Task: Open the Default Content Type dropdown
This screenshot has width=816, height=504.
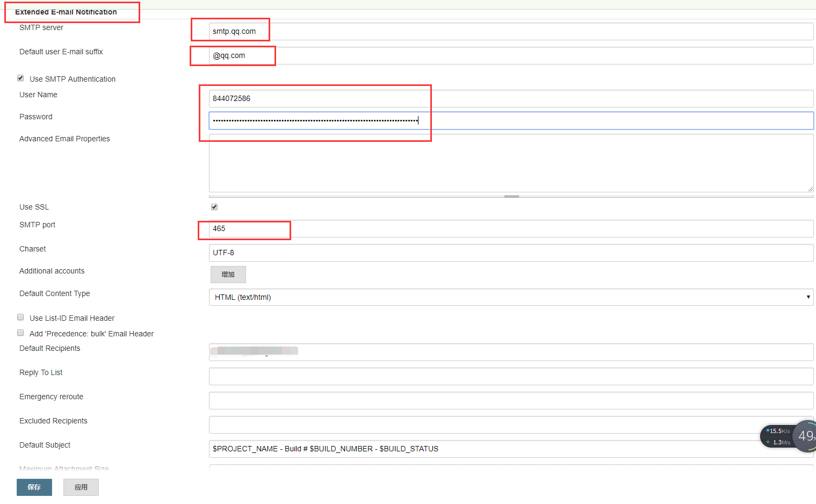Action: click(511, 297)
